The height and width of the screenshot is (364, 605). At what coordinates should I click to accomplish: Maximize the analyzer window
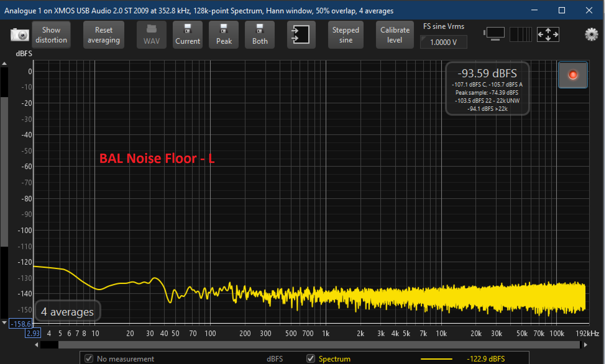point(561,10)
